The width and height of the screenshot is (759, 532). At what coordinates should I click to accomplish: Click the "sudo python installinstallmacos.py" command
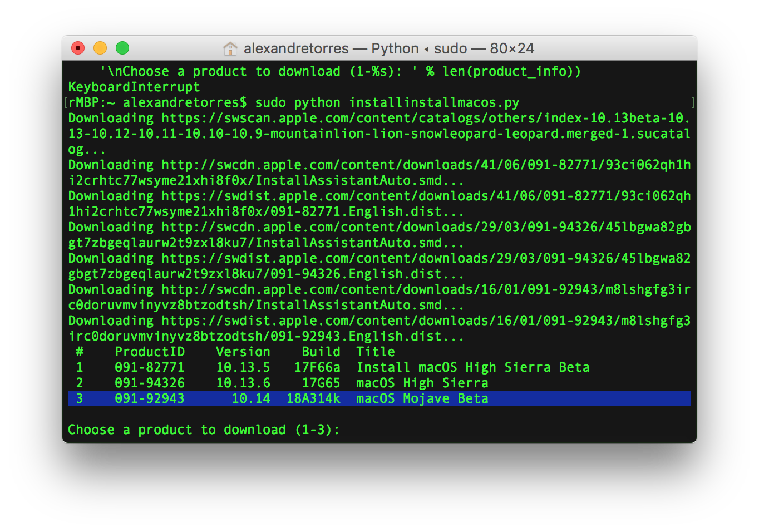[387, 102]
